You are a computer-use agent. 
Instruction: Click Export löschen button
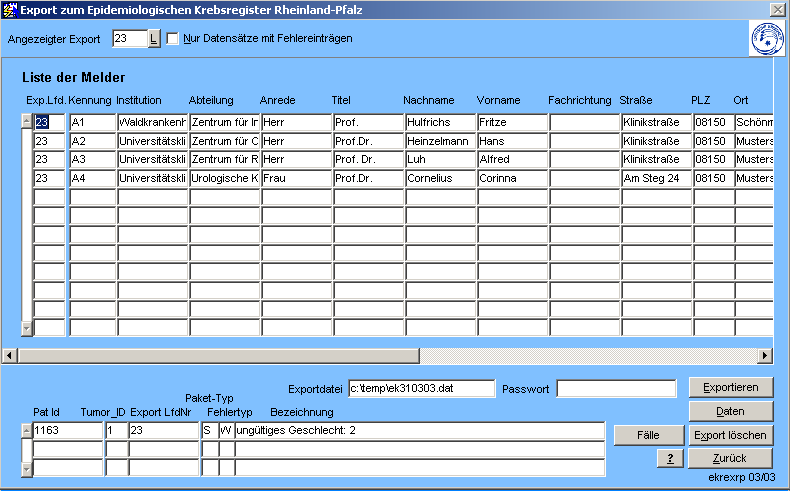[x=730, y=435]
